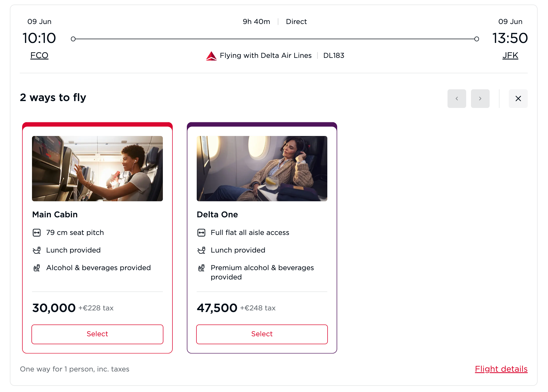Click the seat pitch icon in Main Cabin card
The height and width of the screenshot is (392, 548).
click(37, 232)
